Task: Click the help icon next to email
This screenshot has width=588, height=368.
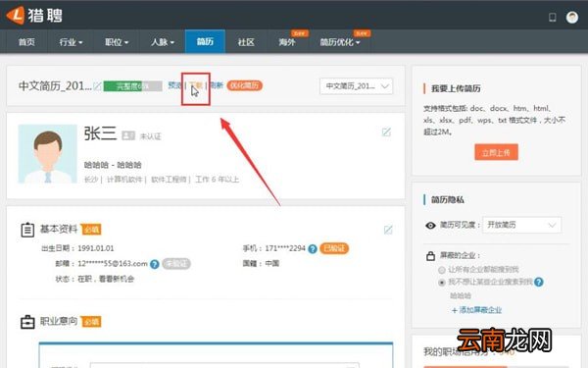Action: point(155,264)
